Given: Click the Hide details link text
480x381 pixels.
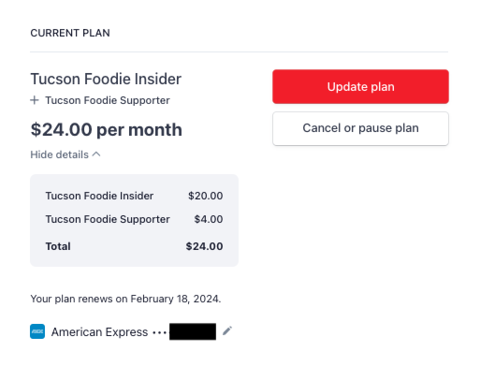Looking at the screenshot, I should [x=60, y=155].
